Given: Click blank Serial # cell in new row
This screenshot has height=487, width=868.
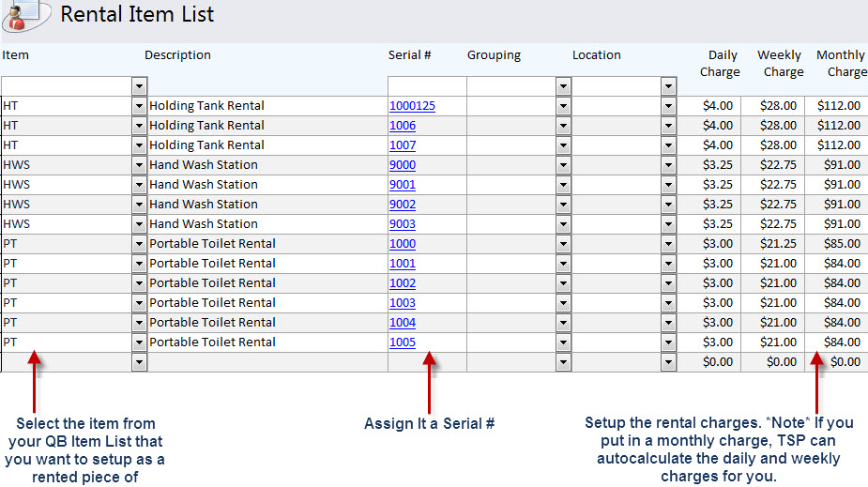Looking at the screenshot, I should tap(427, 362).
